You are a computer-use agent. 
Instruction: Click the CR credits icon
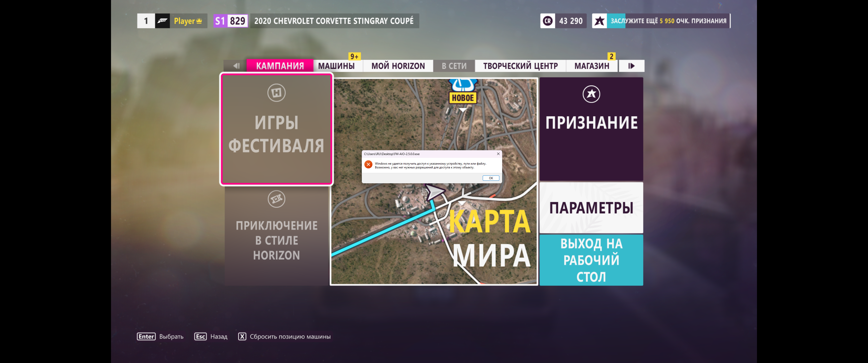point(547,21)
